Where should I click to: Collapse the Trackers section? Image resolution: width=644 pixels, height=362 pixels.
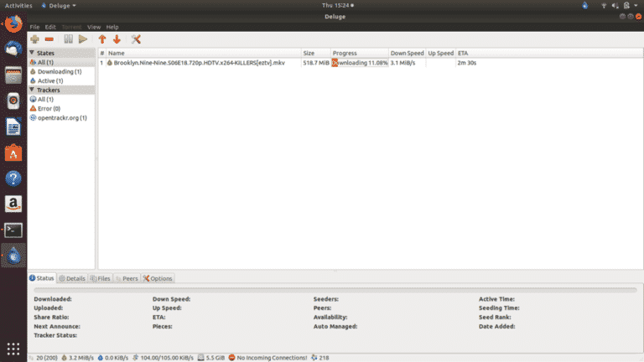(32, 90)
